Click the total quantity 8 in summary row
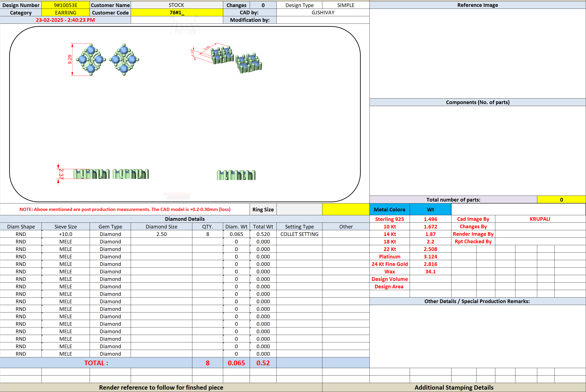Viewport: 586px width, 392px height. (208, 363)
